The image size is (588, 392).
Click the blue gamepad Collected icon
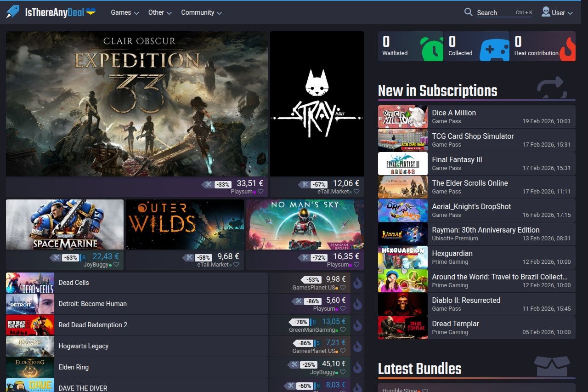click(x=494, y=49)
